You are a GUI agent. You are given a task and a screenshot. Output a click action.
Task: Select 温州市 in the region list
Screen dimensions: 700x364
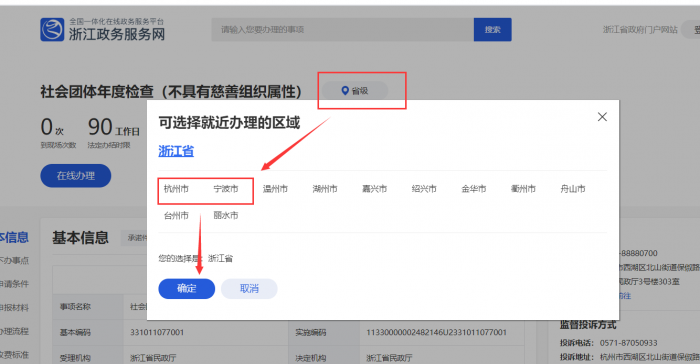[275, 189]
